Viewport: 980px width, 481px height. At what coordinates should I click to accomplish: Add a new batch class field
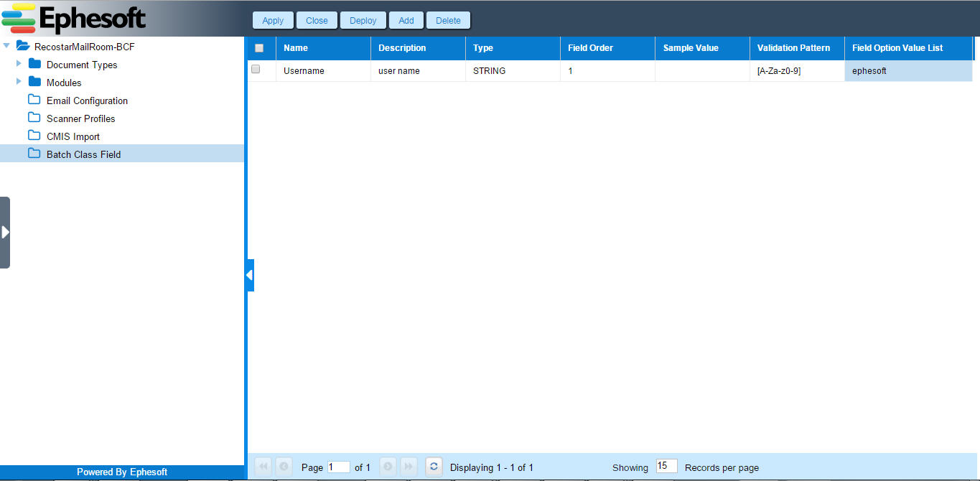pos(406,20)
